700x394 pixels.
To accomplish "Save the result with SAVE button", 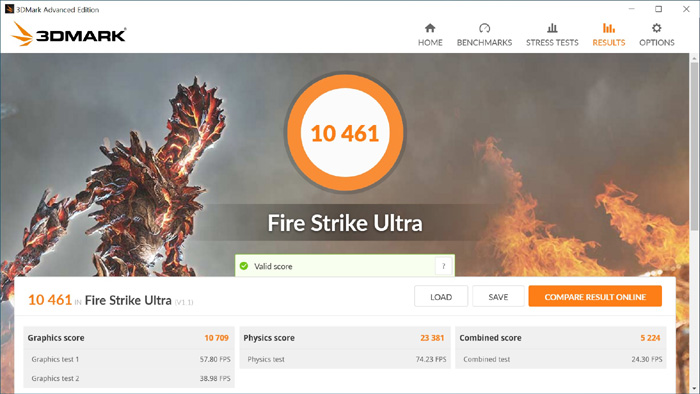I will tap(498, 296).
